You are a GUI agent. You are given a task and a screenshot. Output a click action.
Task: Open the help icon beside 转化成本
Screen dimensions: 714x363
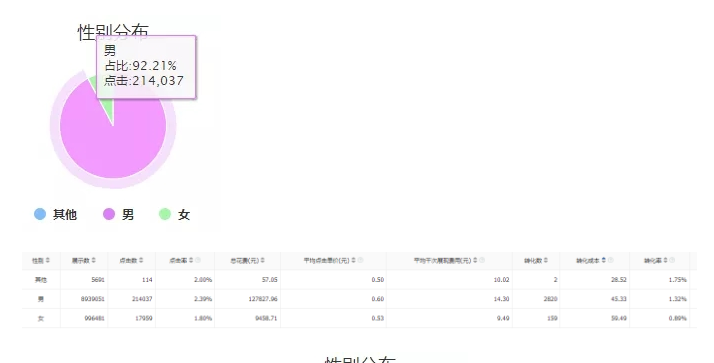point(611,260)
